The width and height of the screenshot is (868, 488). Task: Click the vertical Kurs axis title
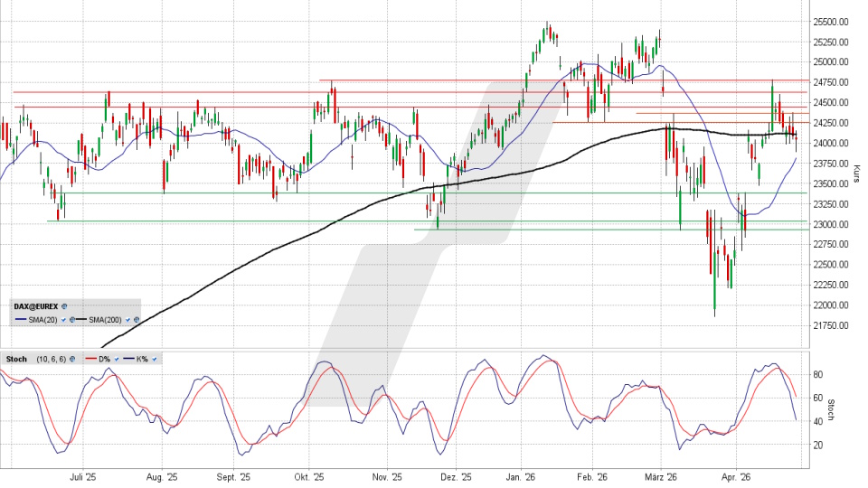[855, 172]
